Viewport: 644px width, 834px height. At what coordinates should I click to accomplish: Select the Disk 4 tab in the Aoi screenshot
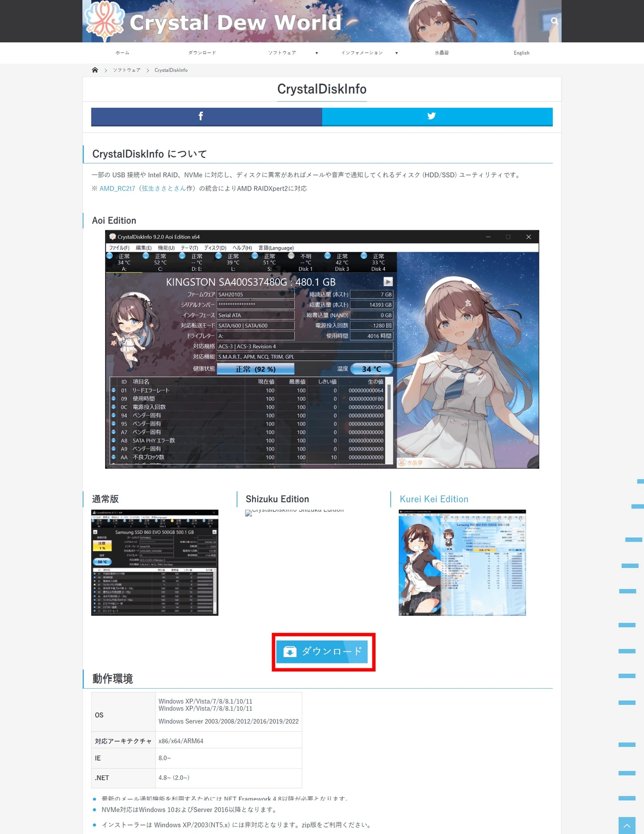[378, 263]
